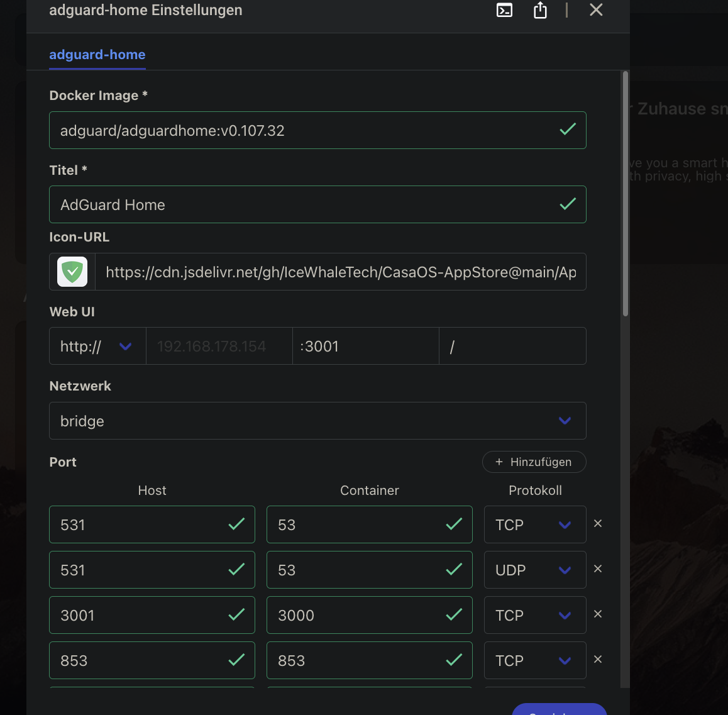This screenshot has width=728, height=715.
Task: Click the Docker Image label
Action: pyautogui.click(x=99, y=95)
